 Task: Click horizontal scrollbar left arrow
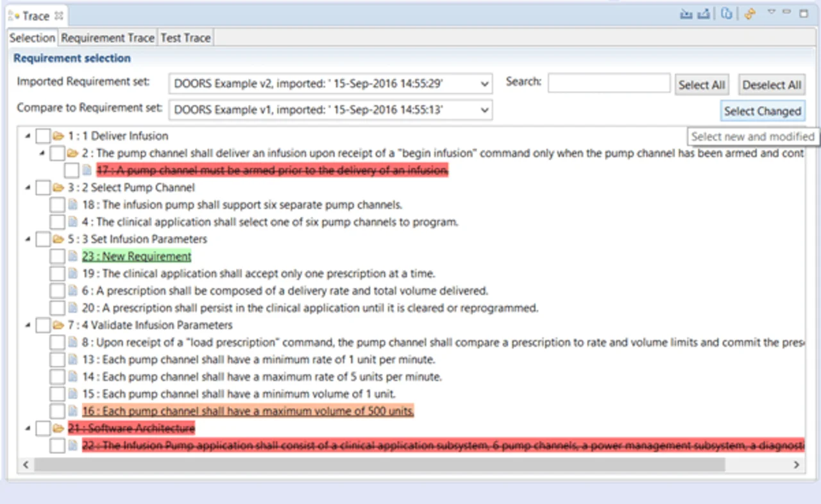point(26,464)
